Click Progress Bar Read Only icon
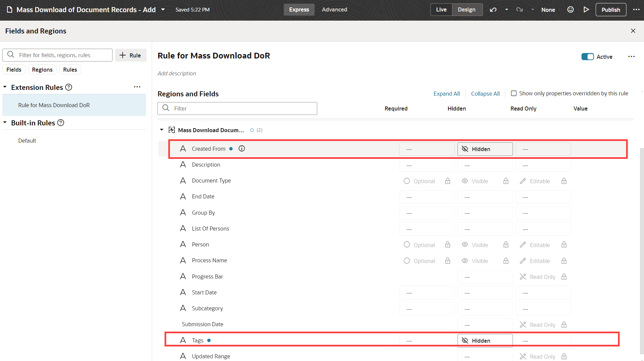This screenshot has height=361, width=644. point(523,276)
